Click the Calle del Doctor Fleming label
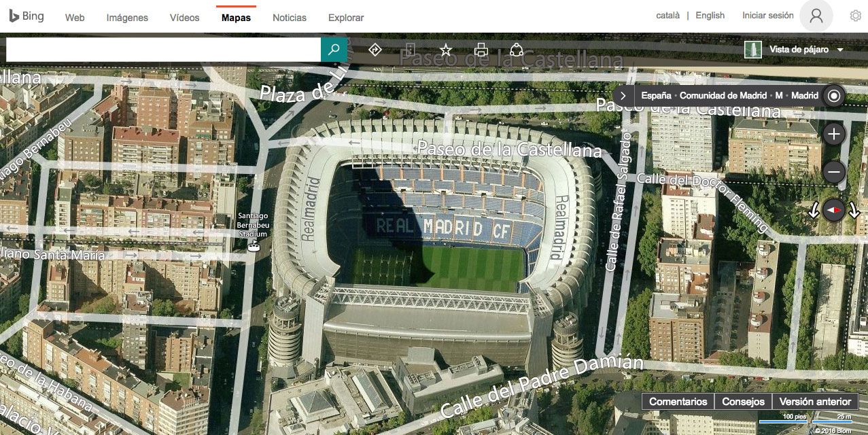This screenshot has height=435, width=868. click(x=704, y=203)
